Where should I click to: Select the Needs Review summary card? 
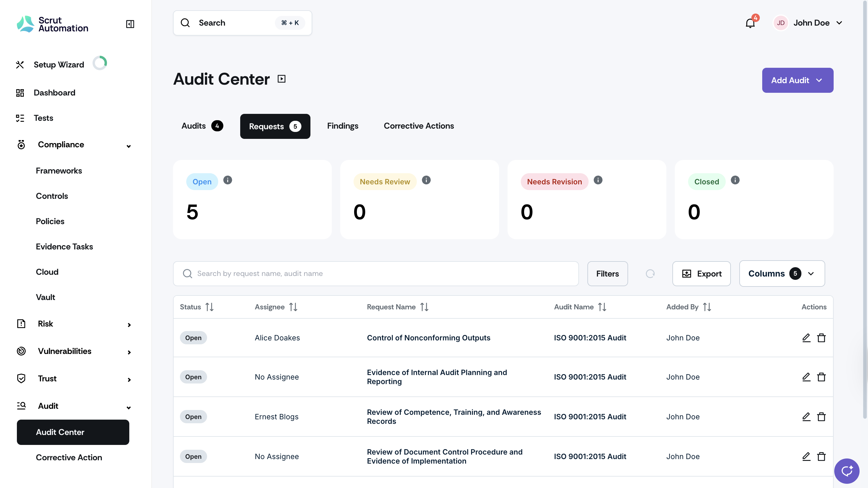pos(419,199)
